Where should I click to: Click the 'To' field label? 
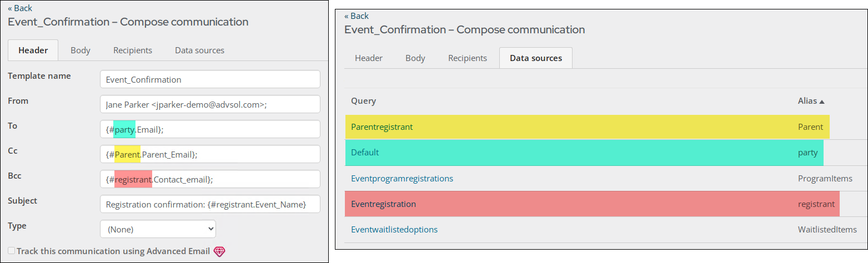tap(12, 125)
